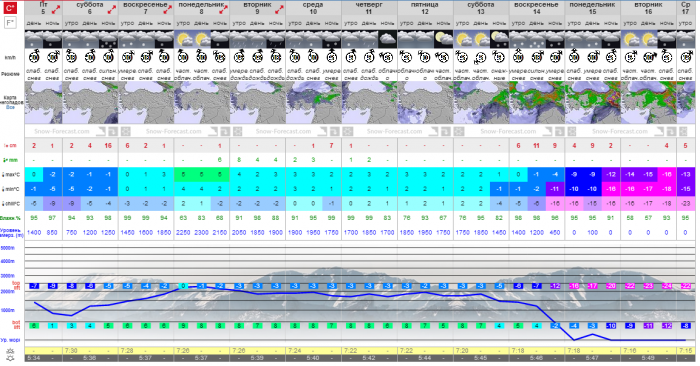The width and height of the screenshot is (700, 366).
Task: Click rain amount 8 mm on Tuesday 9 morning
Action: [239, 160]
